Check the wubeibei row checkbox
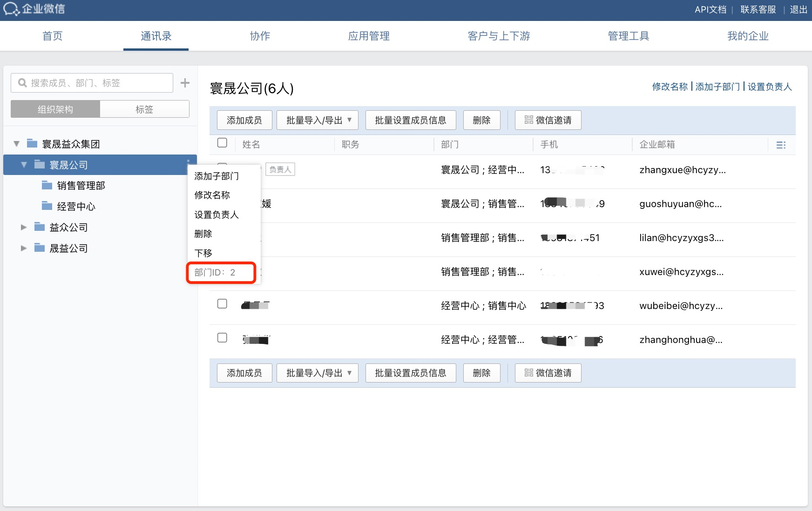812x511 pixels. (222, 304)
